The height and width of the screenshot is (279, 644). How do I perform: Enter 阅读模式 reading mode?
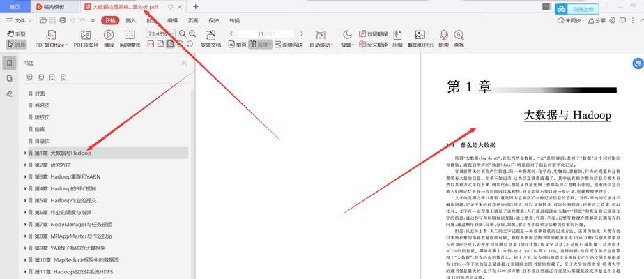[130, 39]
